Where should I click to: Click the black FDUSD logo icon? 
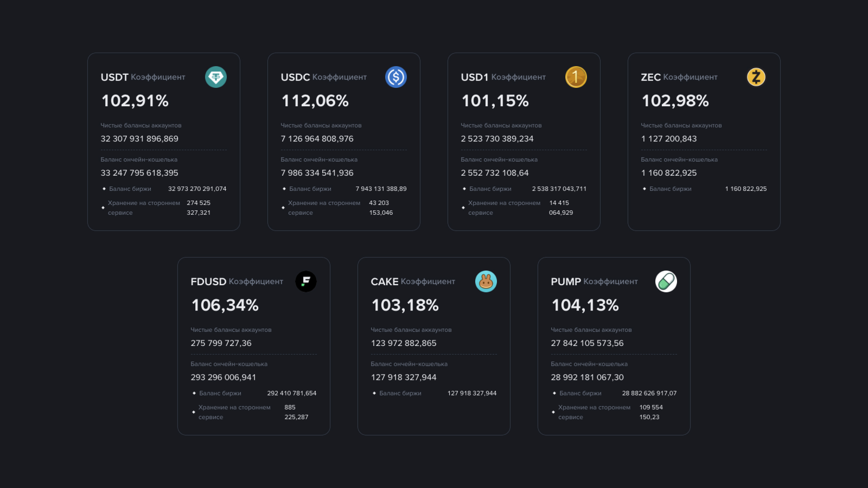coord(306,281)
